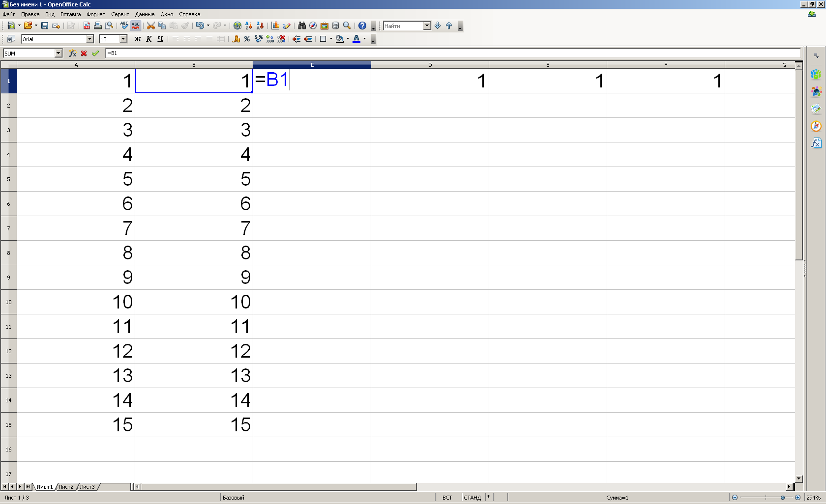Open the Формат menu
The image size is (826, 504).
point(96,14)
